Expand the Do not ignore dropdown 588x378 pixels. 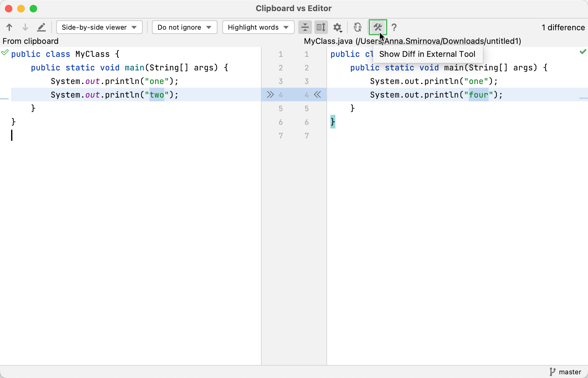(184, 27)
